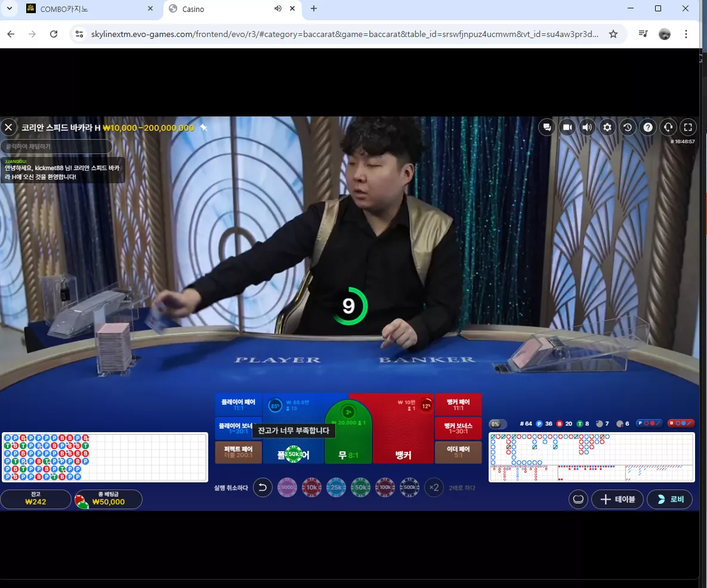Screen dimensions: 707x588
Task: Expand the 테이블 add table button
Action: (618, 499)
